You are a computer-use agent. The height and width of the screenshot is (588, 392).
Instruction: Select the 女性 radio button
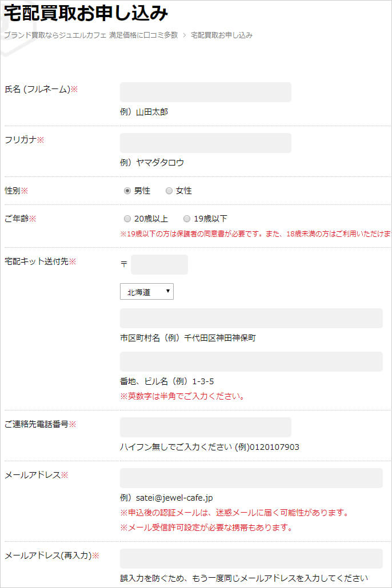coord(169,191)
